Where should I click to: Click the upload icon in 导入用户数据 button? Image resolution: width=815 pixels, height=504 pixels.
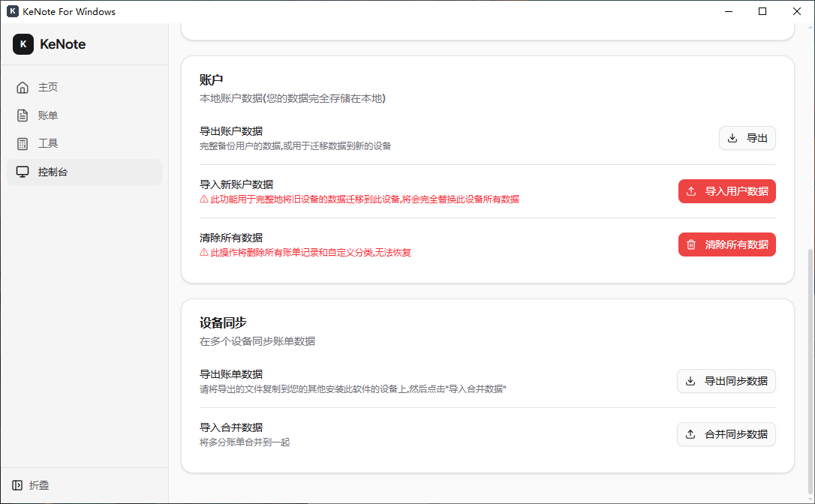(x=690, y=191)
